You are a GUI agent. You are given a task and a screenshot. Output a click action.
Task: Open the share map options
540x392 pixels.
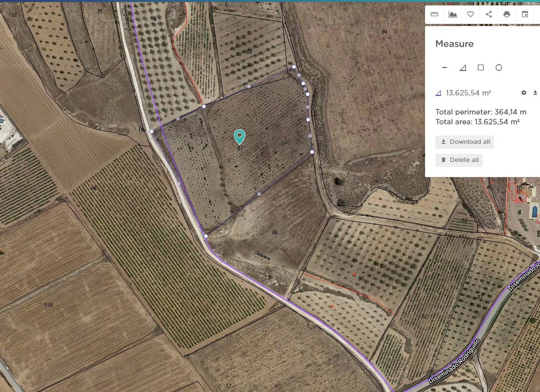[488, 14]
